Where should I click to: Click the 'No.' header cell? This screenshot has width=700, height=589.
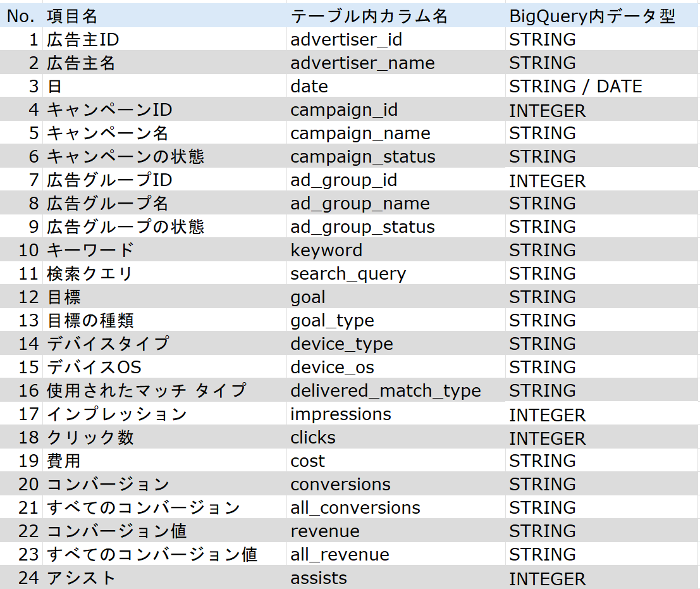tap(21, 16)
